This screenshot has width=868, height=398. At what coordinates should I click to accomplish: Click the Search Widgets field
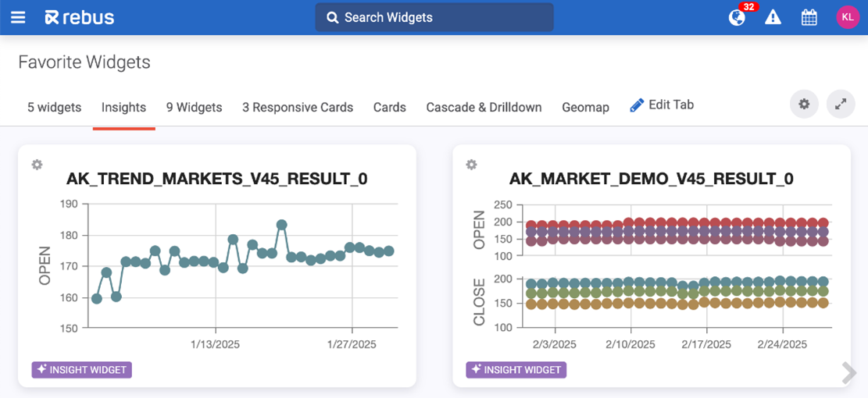pyautogui.click(x=434, y=17)
